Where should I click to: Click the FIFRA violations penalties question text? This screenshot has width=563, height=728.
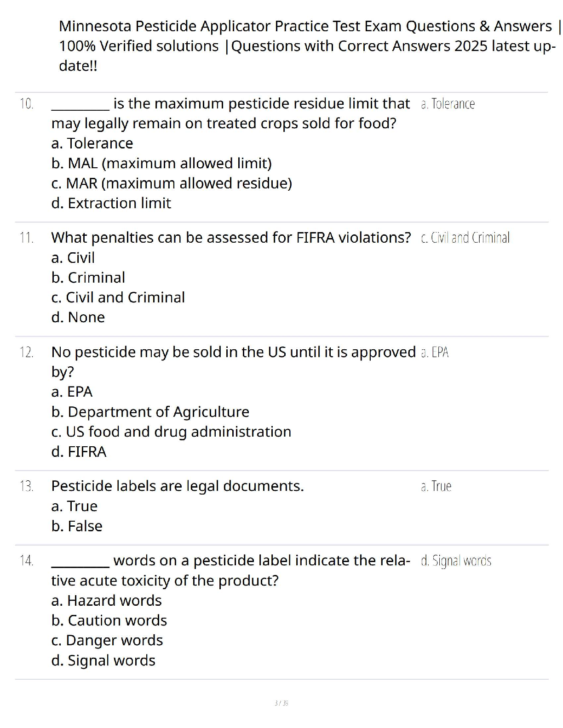(x=231, y=238)
